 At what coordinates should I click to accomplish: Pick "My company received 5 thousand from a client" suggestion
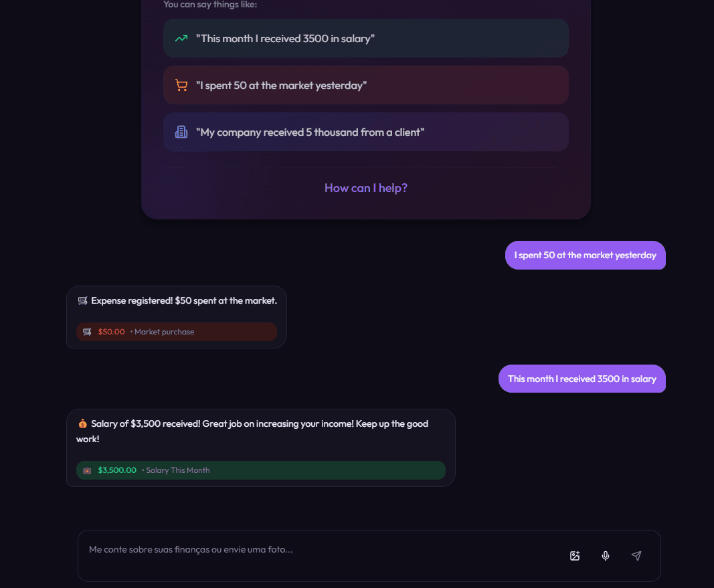(x=365, y=132)
